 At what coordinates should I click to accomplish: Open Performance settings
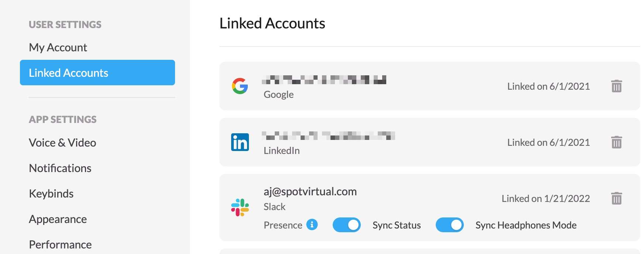tap(60, 244)
